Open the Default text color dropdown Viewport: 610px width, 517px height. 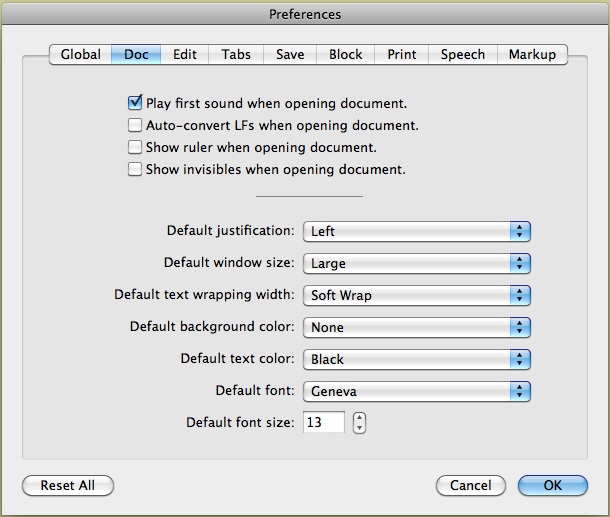415,359
